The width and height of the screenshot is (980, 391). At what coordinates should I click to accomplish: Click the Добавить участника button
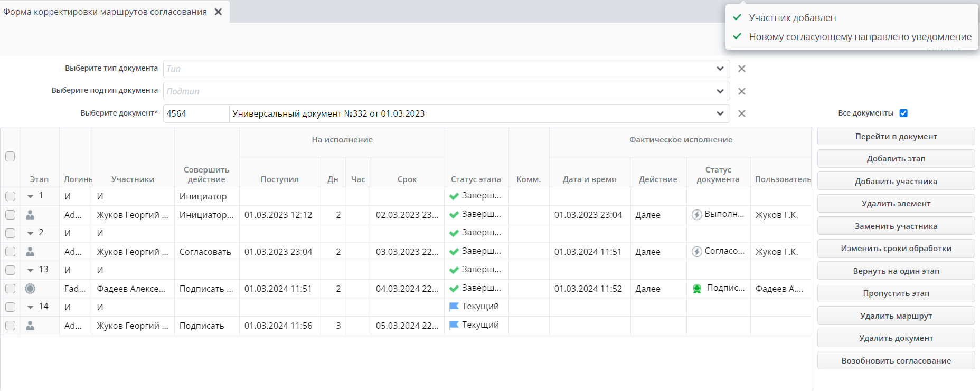[x=896, y=181]
